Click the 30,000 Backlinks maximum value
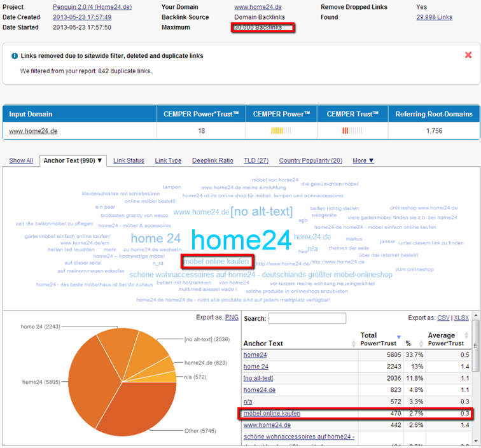Screen dimensions: 481x448 tap(258, 27)
